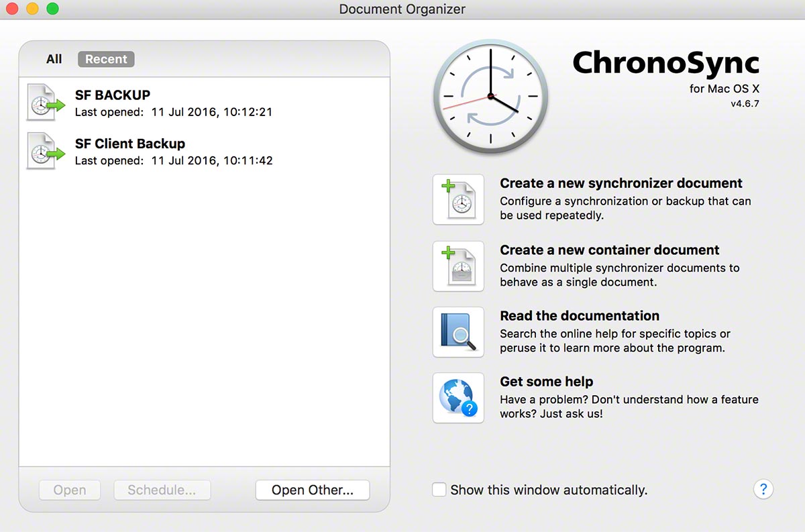
Task: Click the Get some help globe icon
Action: click(x=458, y=398)
